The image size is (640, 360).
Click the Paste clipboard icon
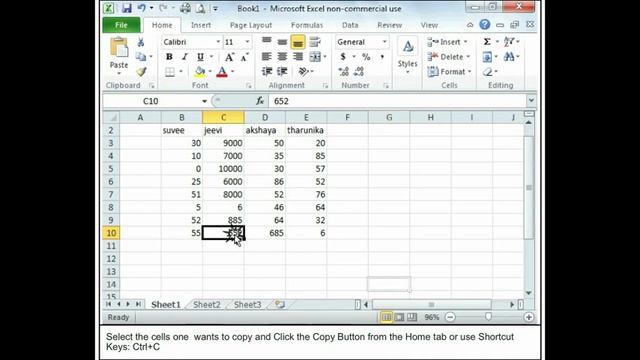click(x=119, y=47)
